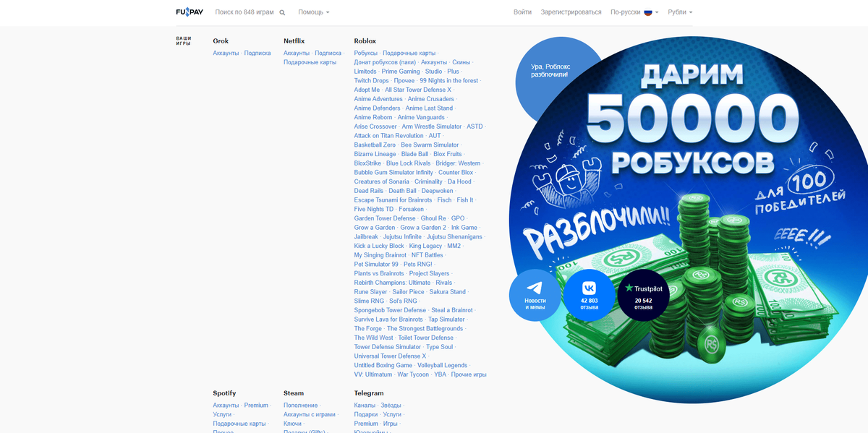Open Five Nights TD link

click(374, 210)
